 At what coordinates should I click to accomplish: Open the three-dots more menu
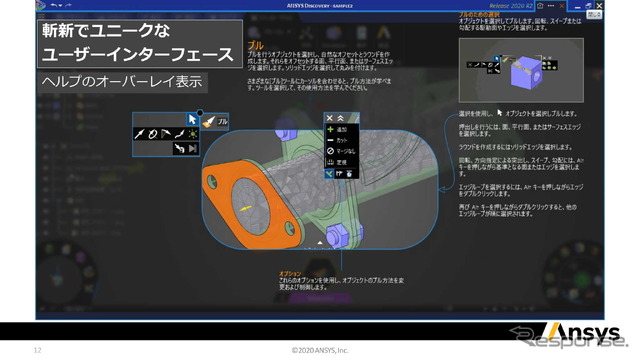551,6
